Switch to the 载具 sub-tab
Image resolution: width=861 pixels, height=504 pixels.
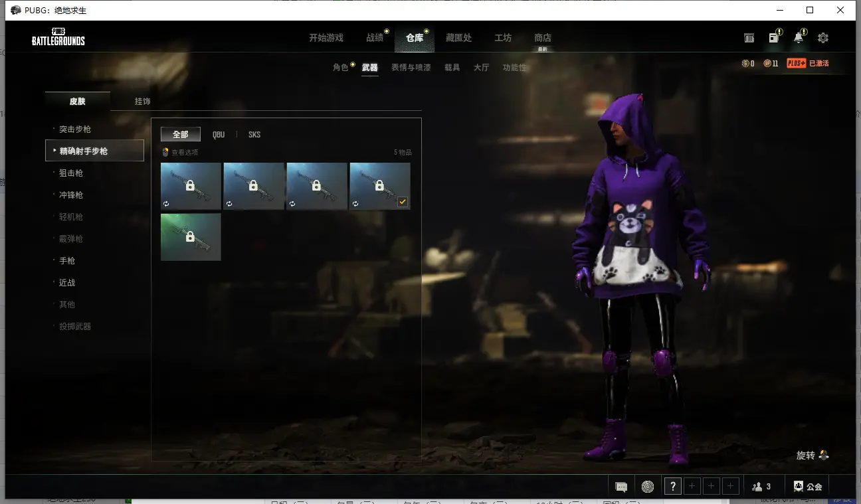point(452,68)
